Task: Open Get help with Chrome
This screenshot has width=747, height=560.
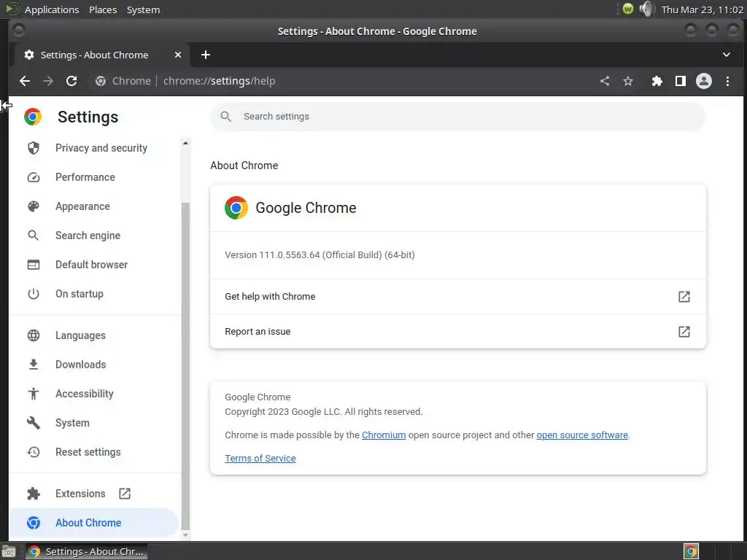Action: coord(458,296)
